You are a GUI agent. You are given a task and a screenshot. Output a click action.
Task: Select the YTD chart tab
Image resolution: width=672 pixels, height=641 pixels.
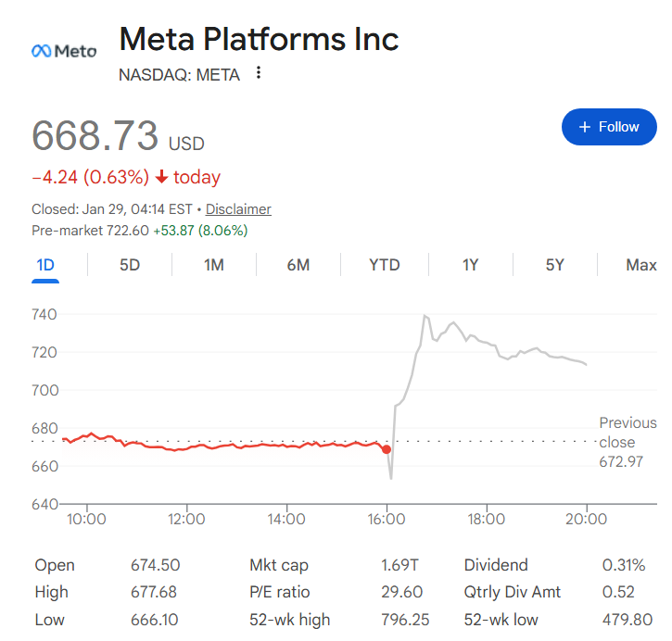(x=385, y=265)
